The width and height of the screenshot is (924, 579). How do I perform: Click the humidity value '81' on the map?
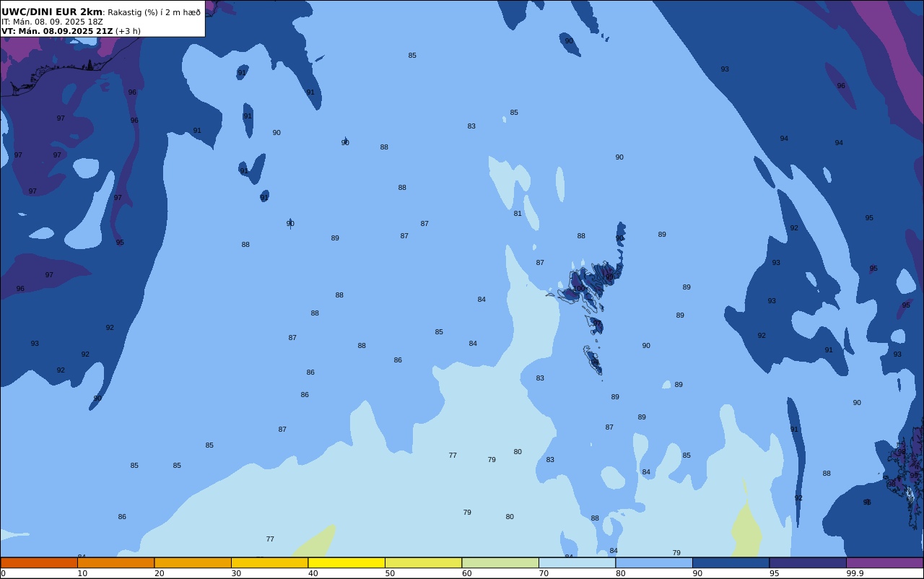[518, 214]
